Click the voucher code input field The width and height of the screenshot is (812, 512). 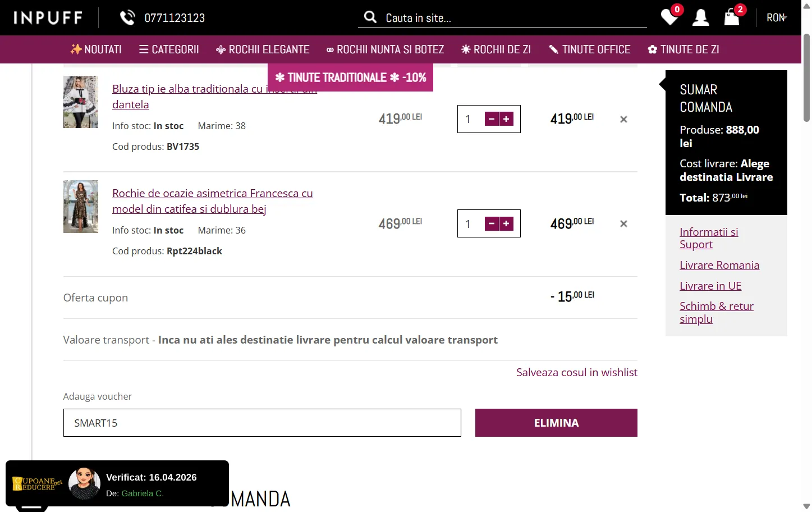262,423
